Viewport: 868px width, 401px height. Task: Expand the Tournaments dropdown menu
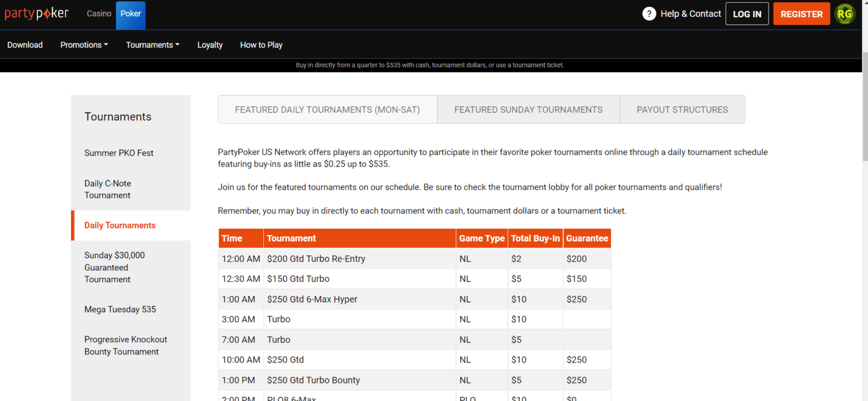coord(153,45)
